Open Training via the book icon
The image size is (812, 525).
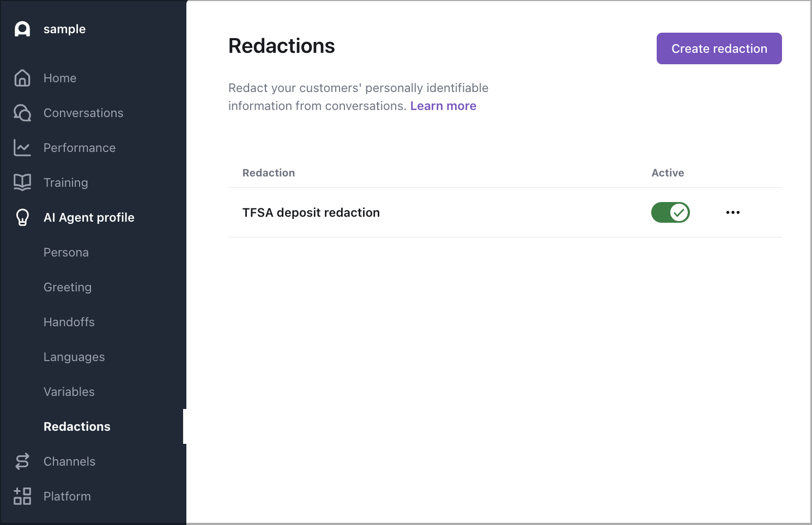point(22,182)
